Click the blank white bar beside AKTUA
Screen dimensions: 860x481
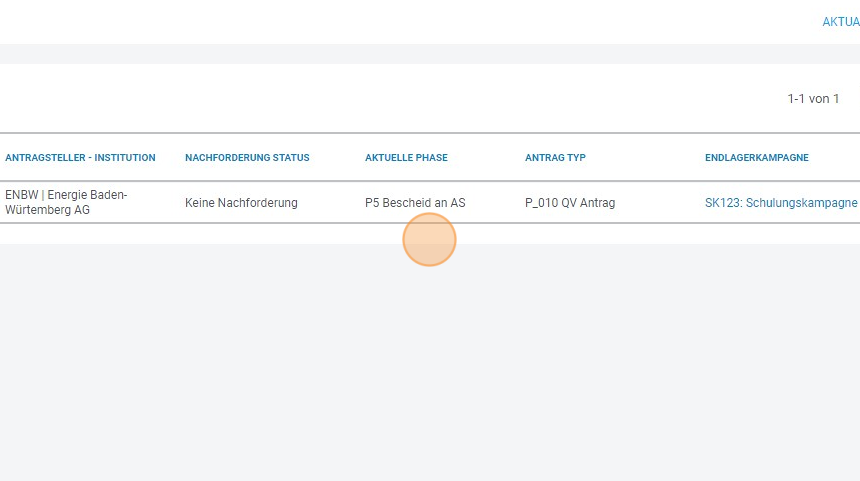click(400, 22)
